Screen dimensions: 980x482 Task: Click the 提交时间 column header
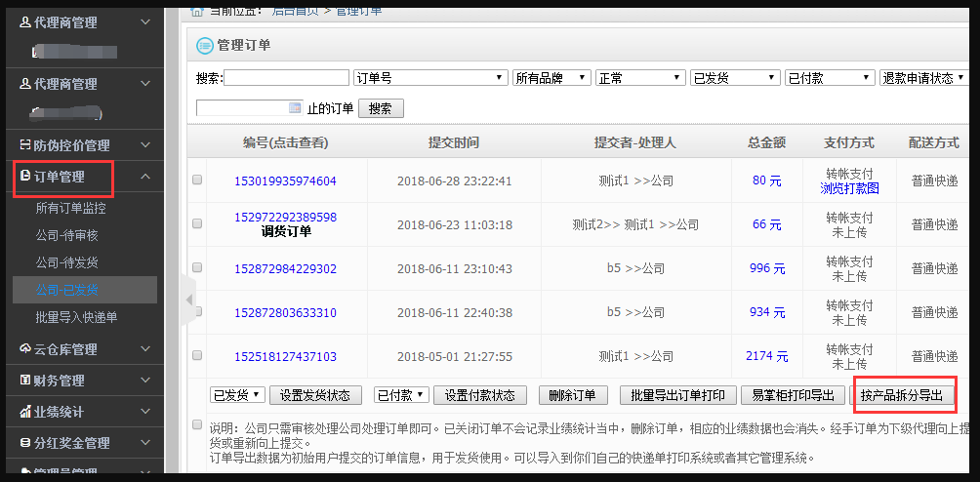pos(454,143)
